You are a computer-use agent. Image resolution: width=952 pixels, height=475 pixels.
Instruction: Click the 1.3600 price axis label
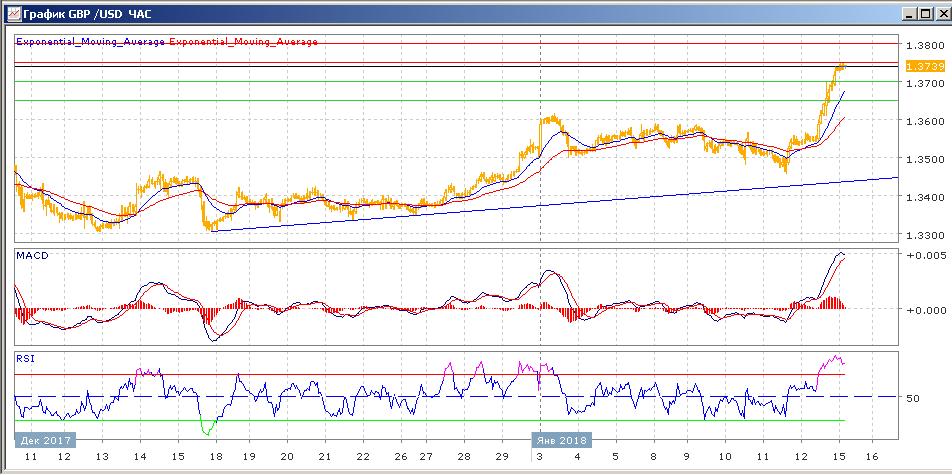[x=925, y=121]
